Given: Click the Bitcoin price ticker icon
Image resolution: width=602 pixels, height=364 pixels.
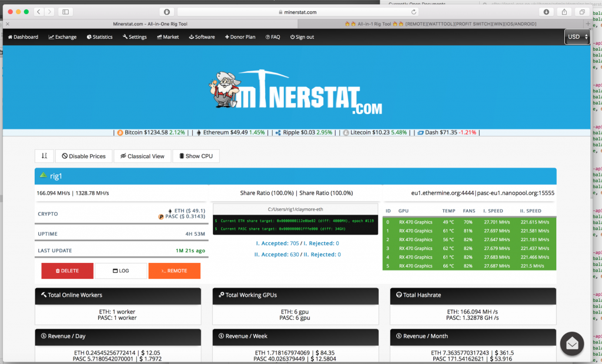Looking at the screenshot, I should (120, 132).
